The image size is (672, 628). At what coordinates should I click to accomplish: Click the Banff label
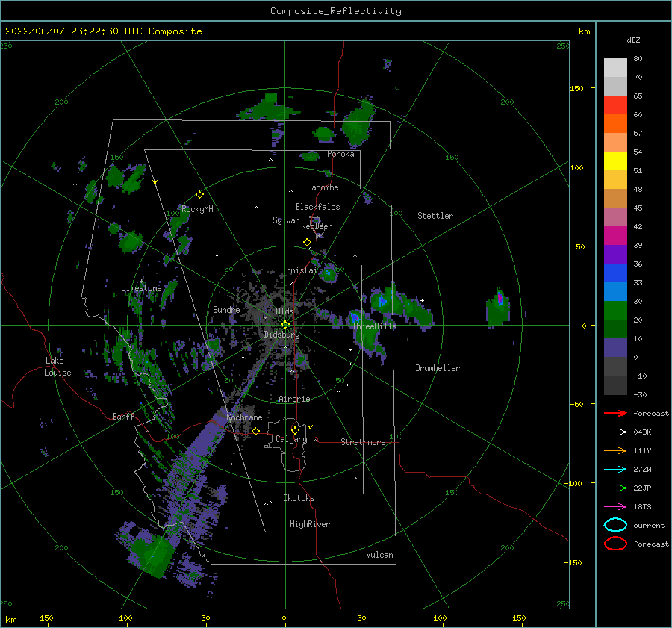tap(123, 416)
